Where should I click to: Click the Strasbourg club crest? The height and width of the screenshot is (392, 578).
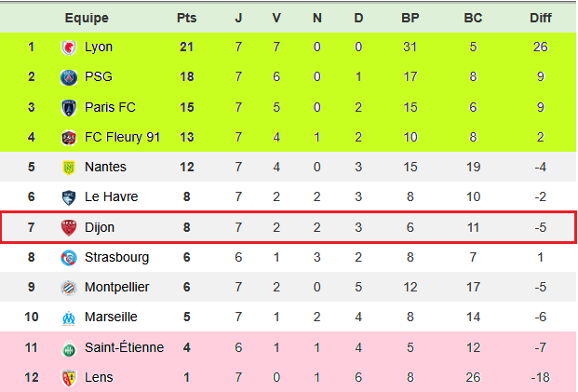click(68, 257)
